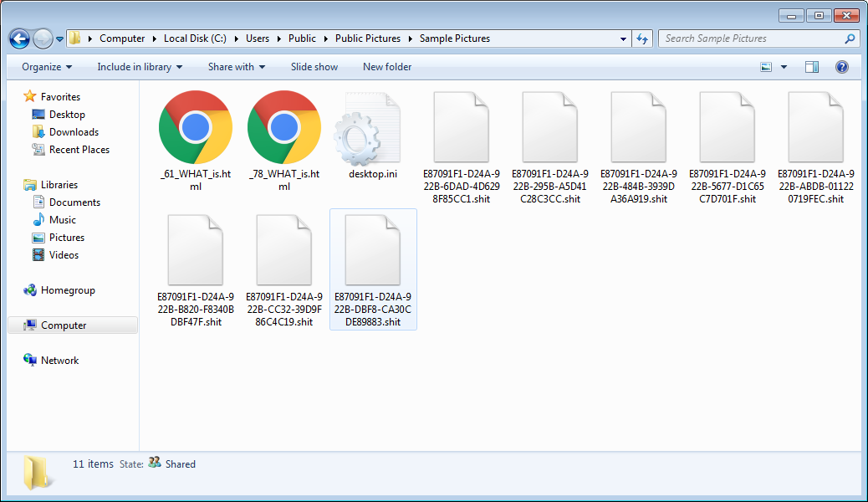Change view using the view icon button
Screen dimensions: 868x502
click(x=766, y=67)
